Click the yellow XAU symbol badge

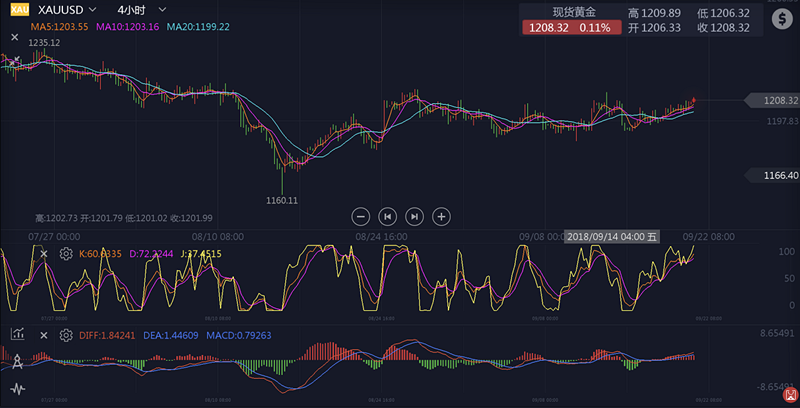pyautogui.click(x=20, y=9)
